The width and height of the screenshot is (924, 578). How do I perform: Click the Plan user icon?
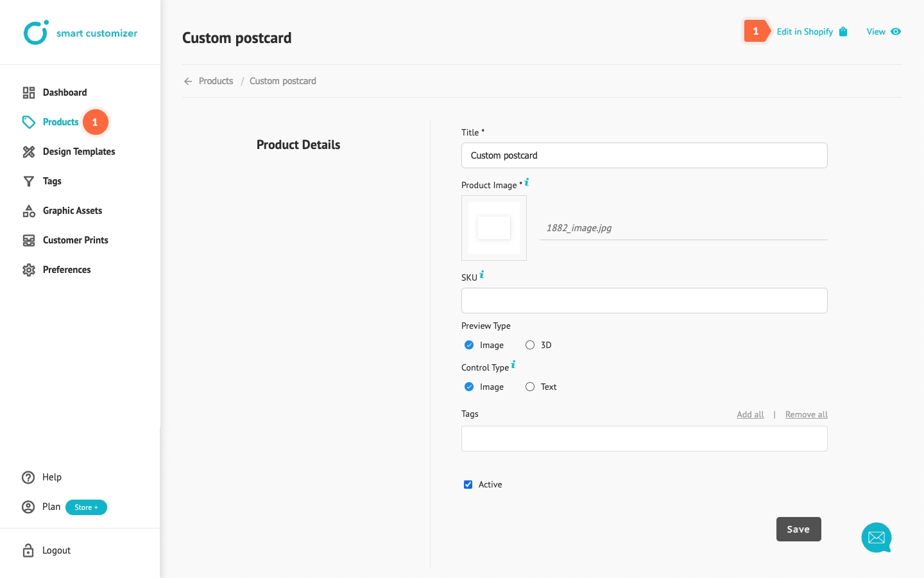pyautogui.click(x=28, y=507)
